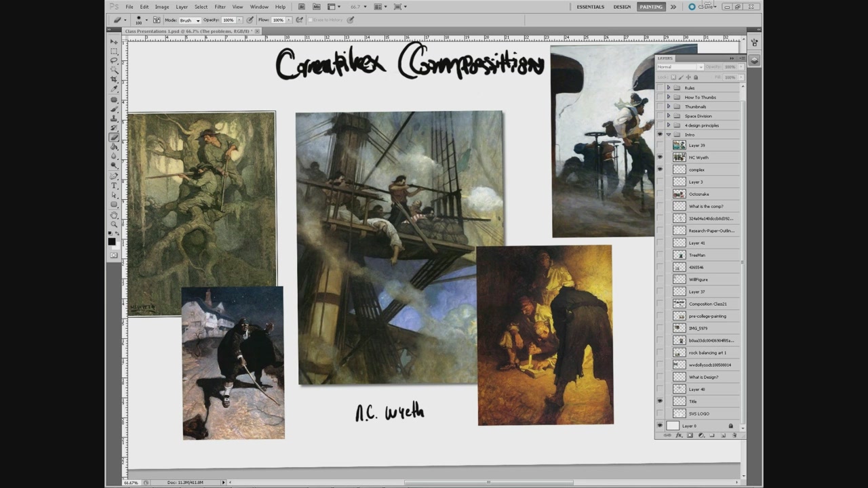Select the Hand tool
This screenshot has width=868, height=488.
pos(115,215)
